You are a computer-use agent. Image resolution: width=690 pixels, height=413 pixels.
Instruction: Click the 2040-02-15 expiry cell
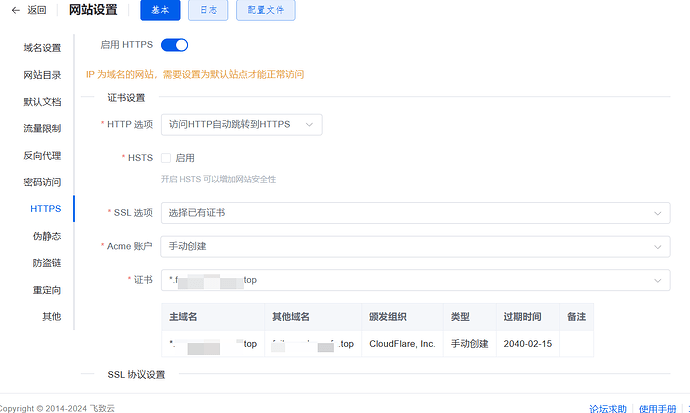528,344
